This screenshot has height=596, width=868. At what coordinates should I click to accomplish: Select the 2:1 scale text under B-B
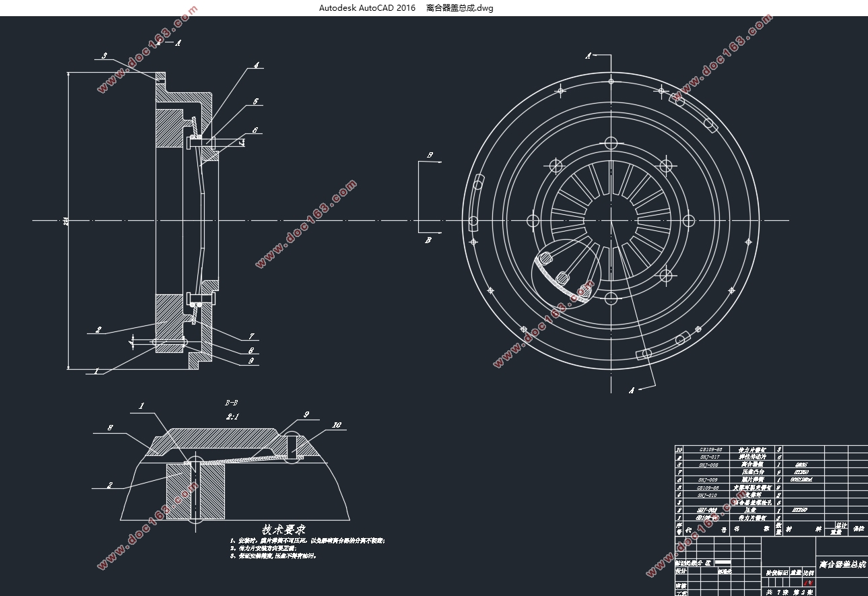233,417
